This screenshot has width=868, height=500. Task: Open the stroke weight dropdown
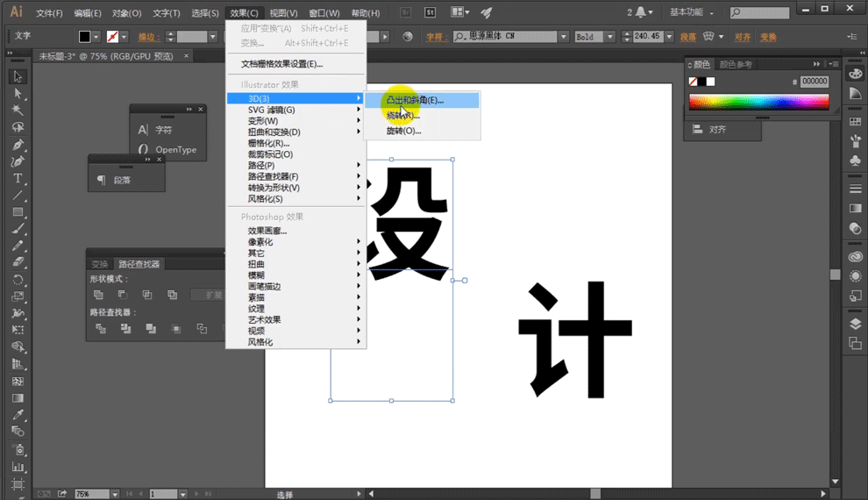click(213, 37)
